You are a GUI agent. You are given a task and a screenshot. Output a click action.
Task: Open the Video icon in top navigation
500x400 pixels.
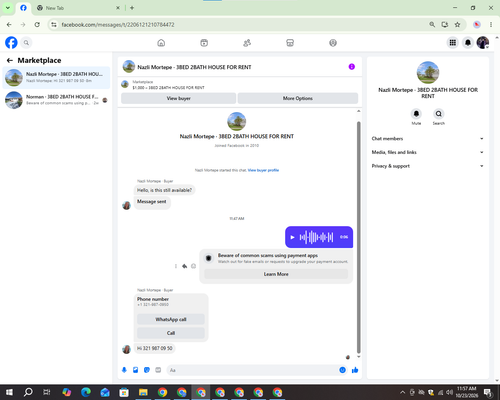click(204, 43)
